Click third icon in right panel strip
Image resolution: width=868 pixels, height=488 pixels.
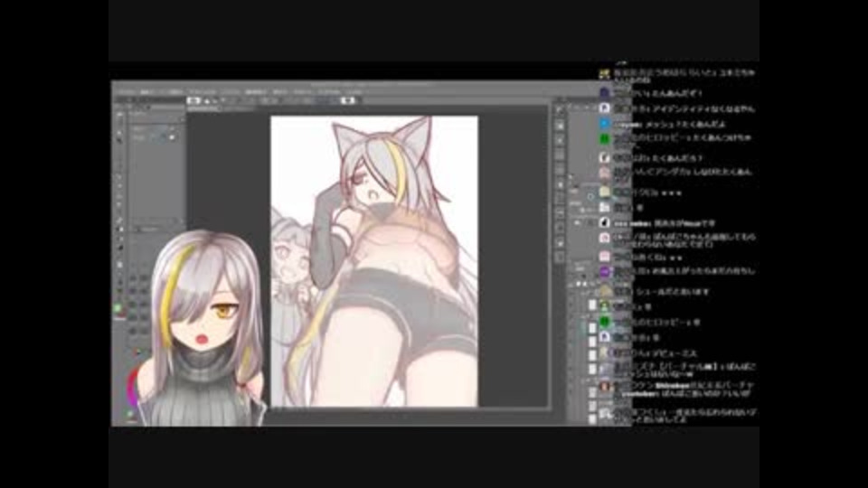560,141
